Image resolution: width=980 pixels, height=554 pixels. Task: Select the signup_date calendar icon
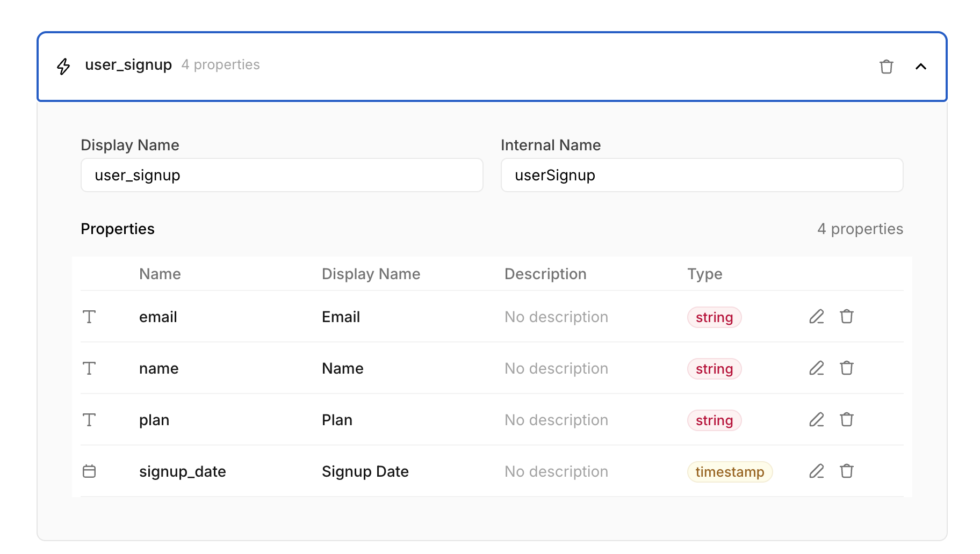pos(89,471)
